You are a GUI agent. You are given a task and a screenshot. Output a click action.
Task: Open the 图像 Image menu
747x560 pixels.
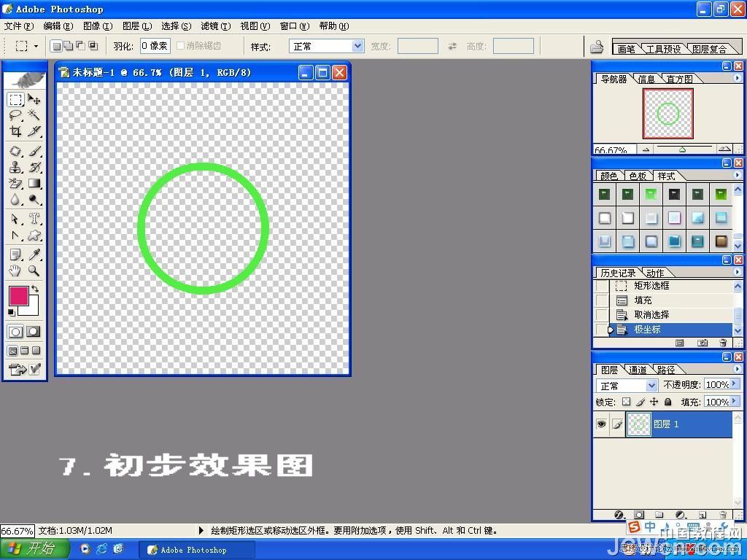(x=98, y=26)
